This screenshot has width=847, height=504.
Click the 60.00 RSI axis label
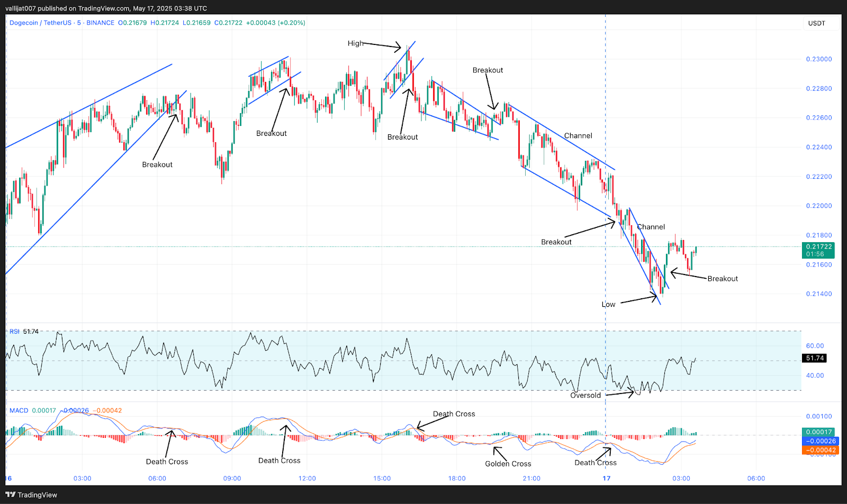(x=815, y=346)
